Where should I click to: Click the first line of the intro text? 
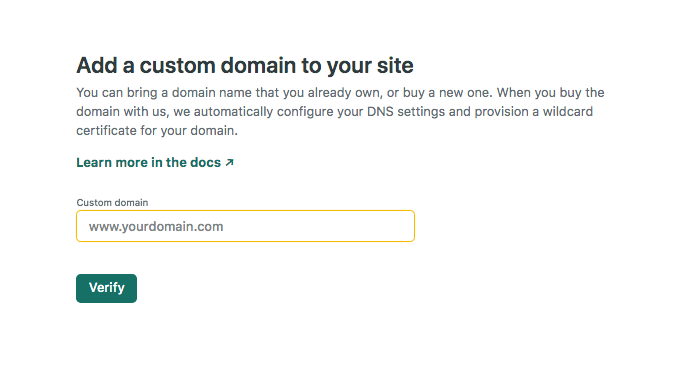[x=340, y=93]
